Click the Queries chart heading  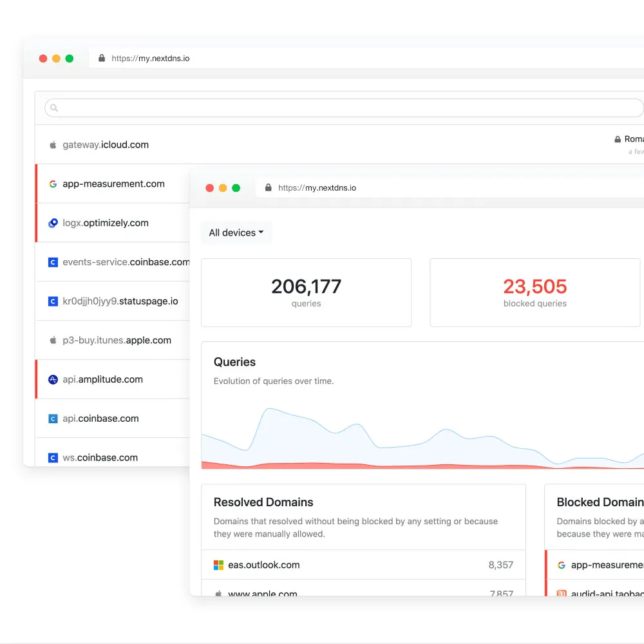click(234, 362)
